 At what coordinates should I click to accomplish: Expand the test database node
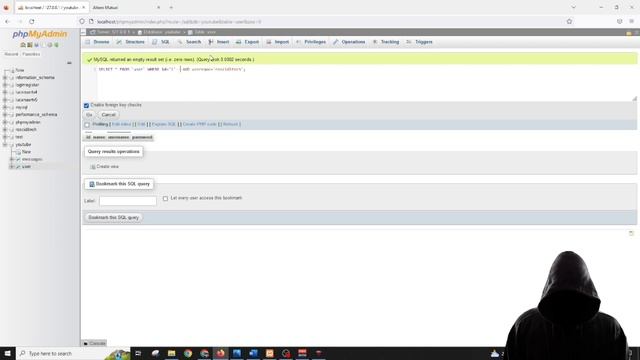pyautogui.click(x=5, y=137)
